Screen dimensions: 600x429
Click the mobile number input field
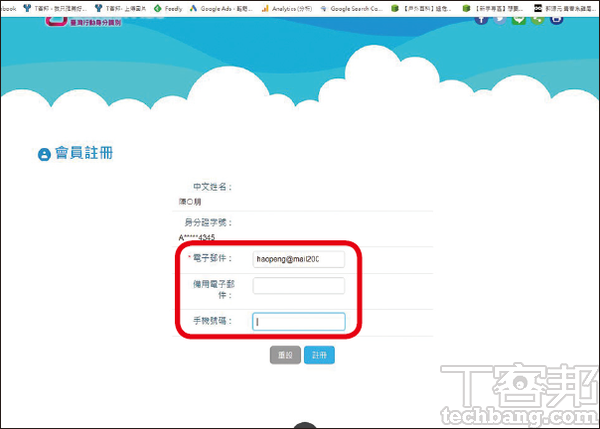click(x=298, y=321)
